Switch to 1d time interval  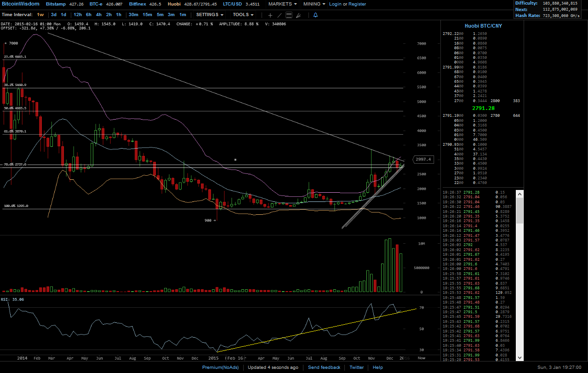[63, 15]
